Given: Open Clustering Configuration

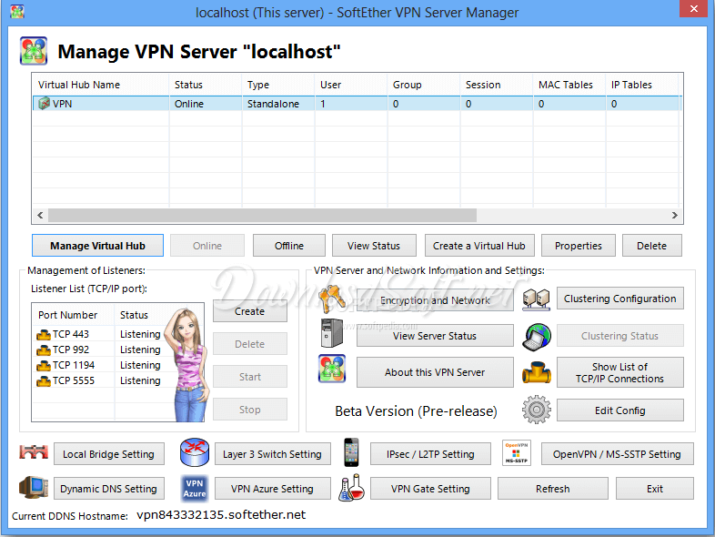Looking at the screenshot, I should 620,299.
